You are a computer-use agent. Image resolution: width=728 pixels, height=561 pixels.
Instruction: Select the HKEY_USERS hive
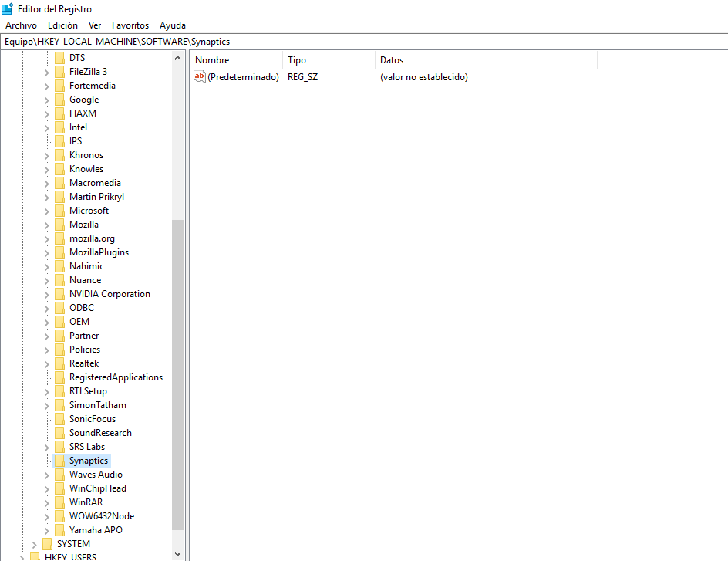pos(71,556)
